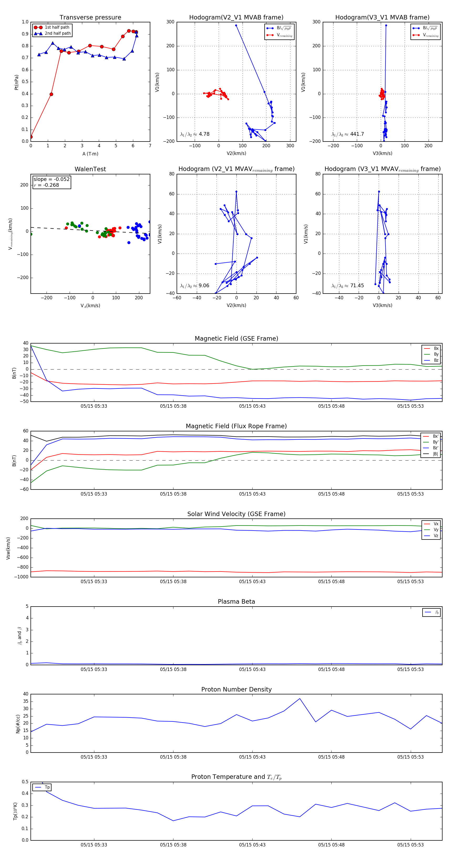
Task: Click the 'Transverse pressure' plot title
Action: pyautogui.click(x=90, y=17)
